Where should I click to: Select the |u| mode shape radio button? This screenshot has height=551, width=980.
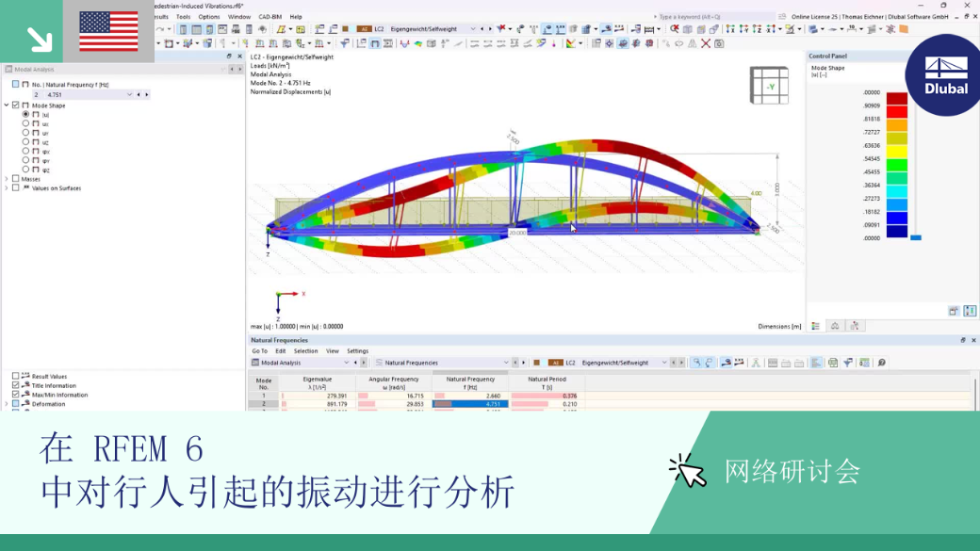click(x=25, y=114)
